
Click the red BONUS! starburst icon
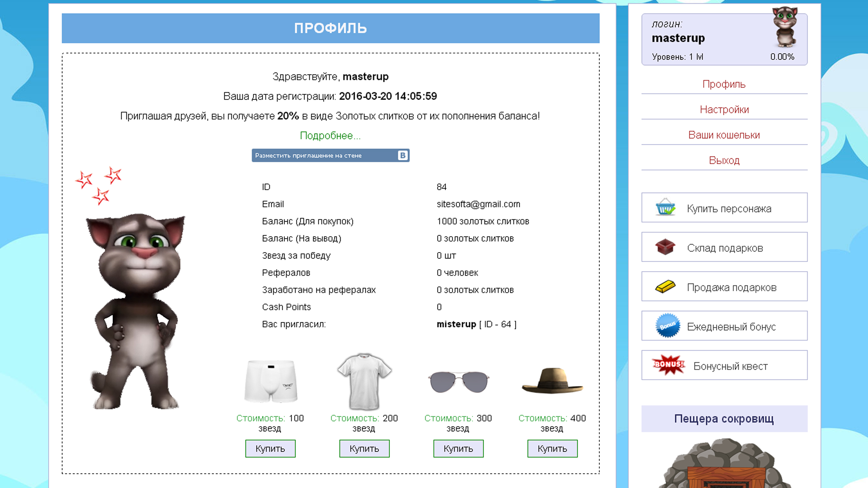669,365
